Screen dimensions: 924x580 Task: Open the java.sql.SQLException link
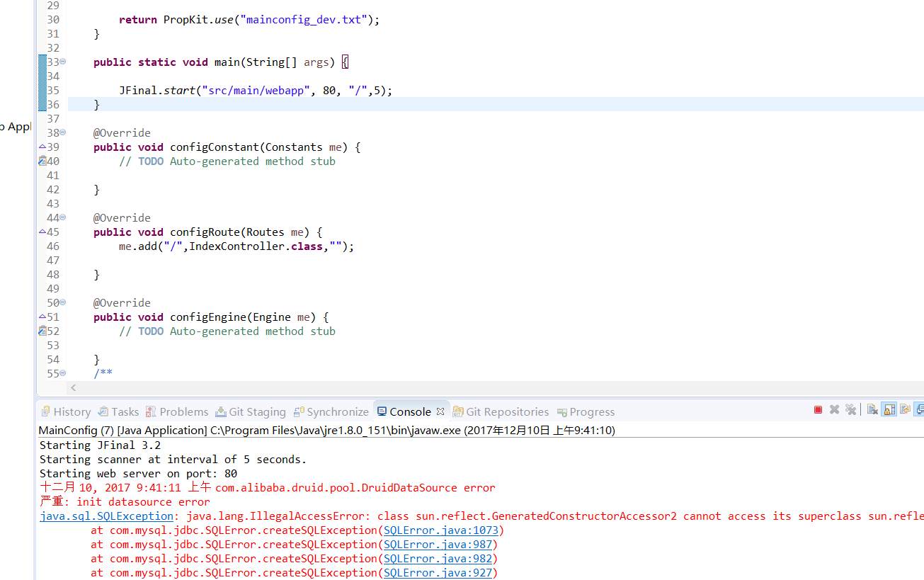pyautogui.click(x=106, y=516)
